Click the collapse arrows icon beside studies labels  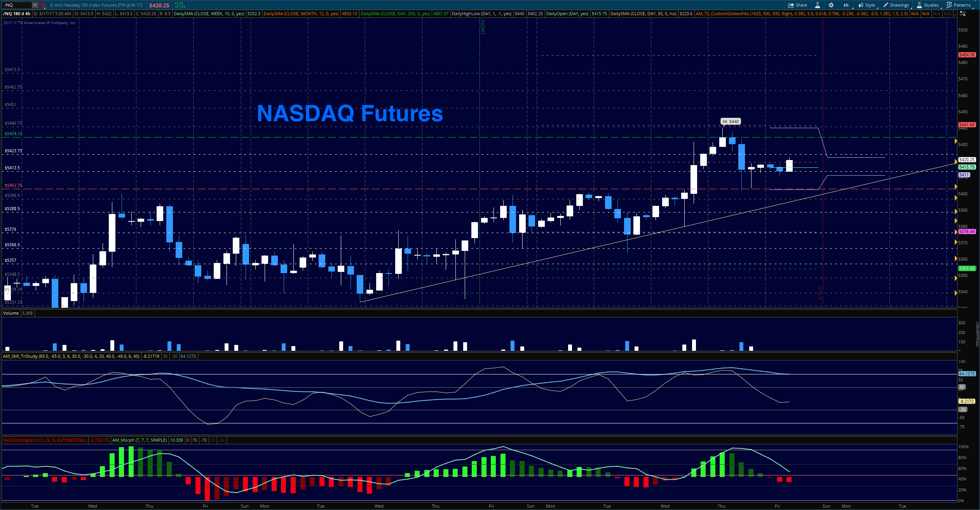coord(963,14)
